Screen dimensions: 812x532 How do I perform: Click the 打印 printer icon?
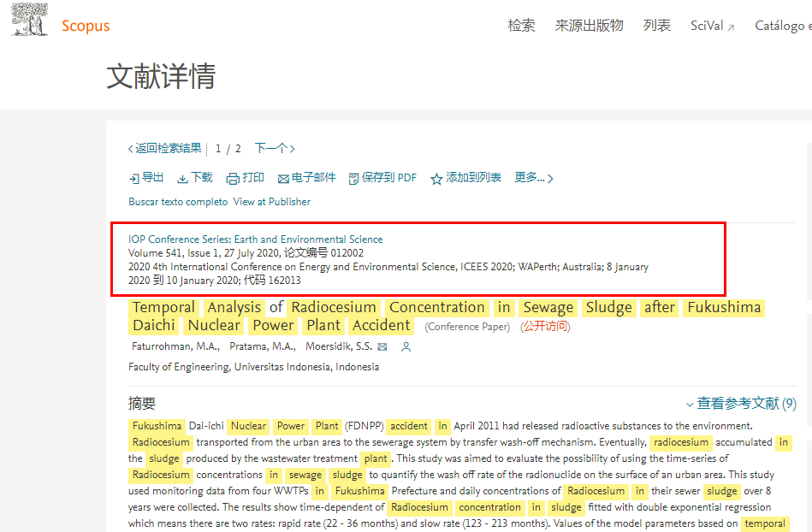233,179
